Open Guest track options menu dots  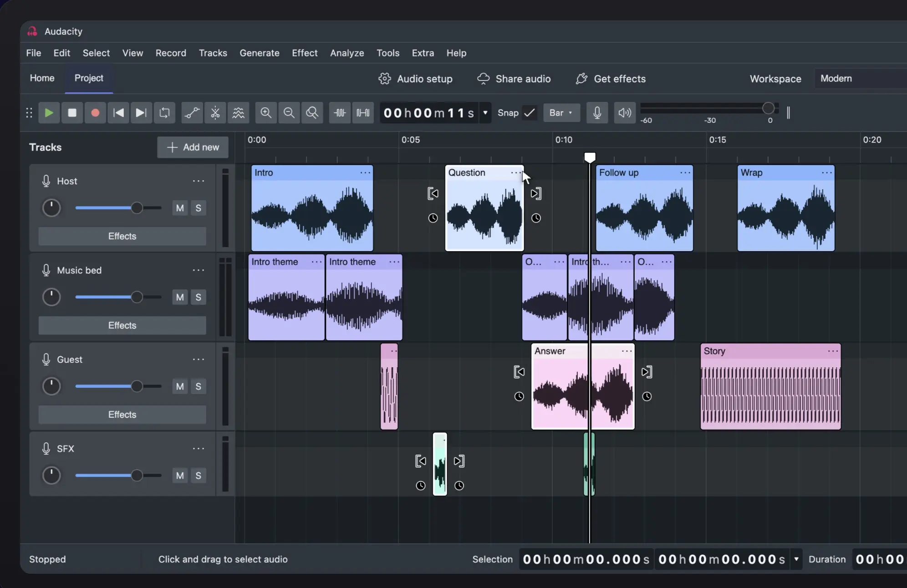pos(199,360)
